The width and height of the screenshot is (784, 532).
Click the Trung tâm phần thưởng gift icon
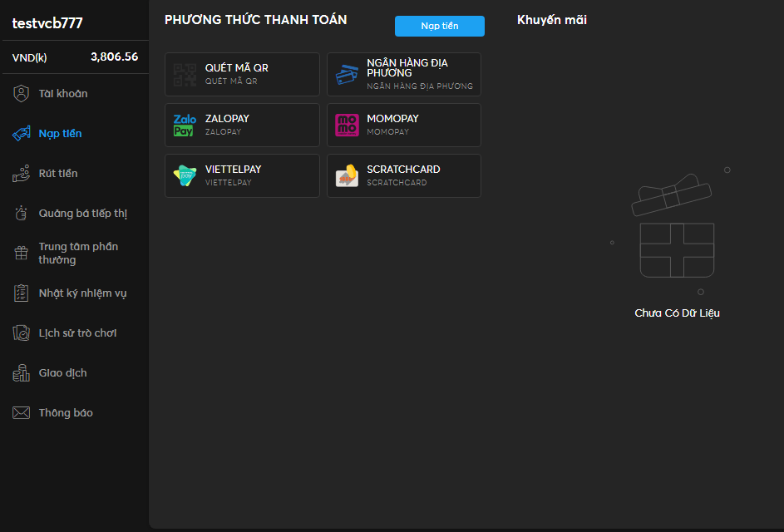click(x=21, y=253)
